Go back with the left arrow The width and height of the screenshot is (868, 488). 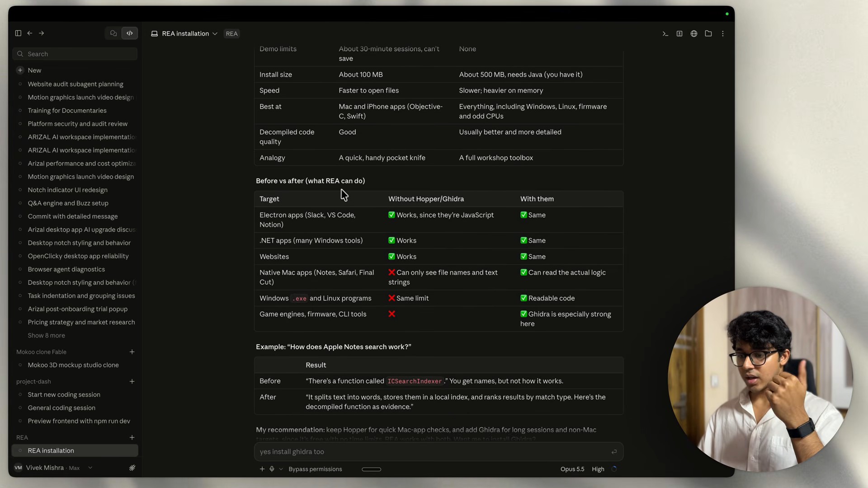click(30, 33)
